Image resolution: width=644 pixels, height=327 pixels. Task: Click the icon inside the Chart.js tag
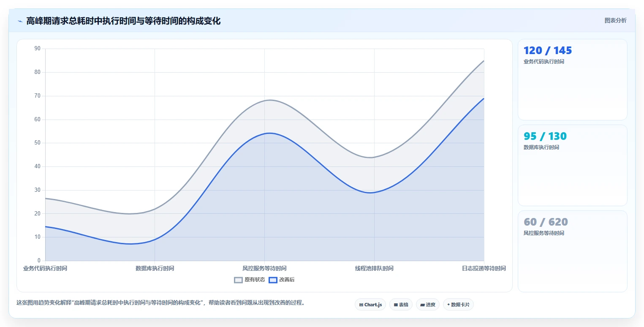pos(361,305)
